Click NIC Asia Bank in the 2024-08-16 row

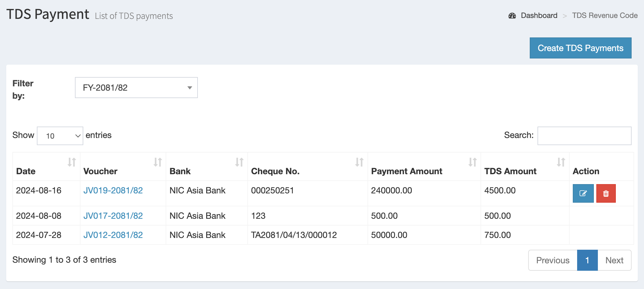pos(197,190)
